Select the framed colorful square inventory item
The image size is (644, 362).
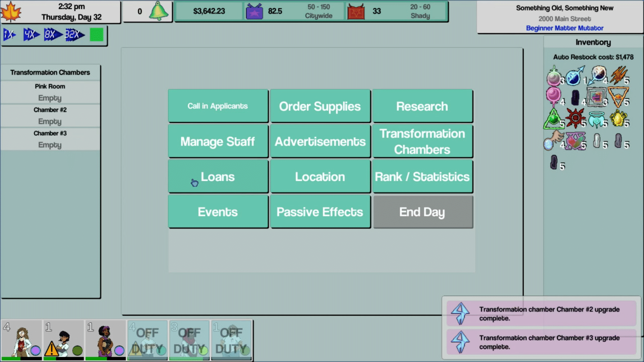click(597, 97)
